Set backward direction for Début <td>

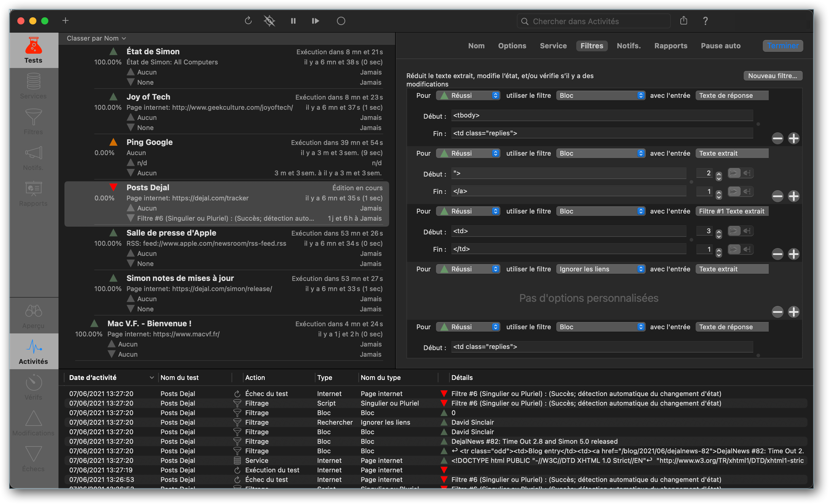[x=747, y=231]
